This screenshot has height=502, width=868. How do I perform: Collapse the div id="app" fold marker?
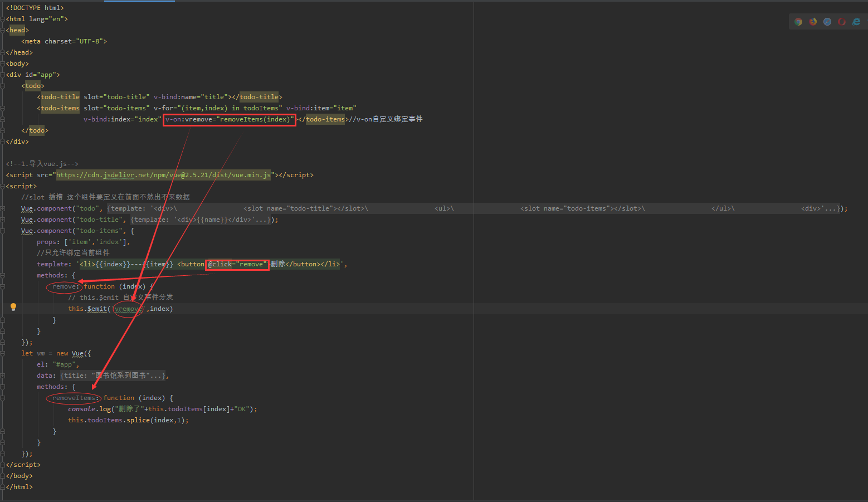[3, 75]
